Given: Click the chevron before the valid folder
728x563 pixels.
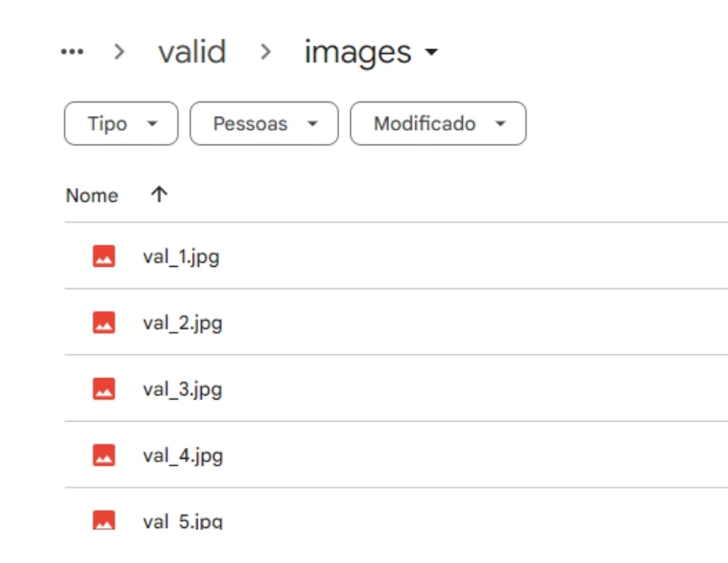Looking at the screenshot, I should [119, 52].
